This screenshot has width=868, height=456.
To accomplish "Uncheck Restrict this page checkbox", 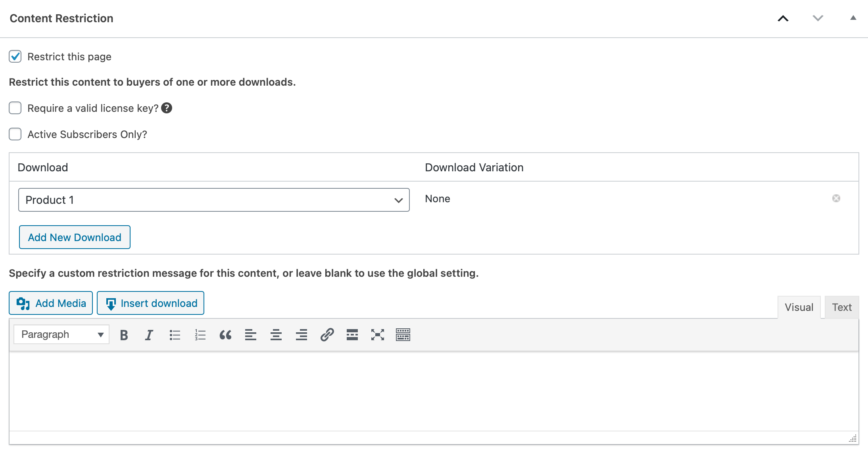I will tap(15, 57).
